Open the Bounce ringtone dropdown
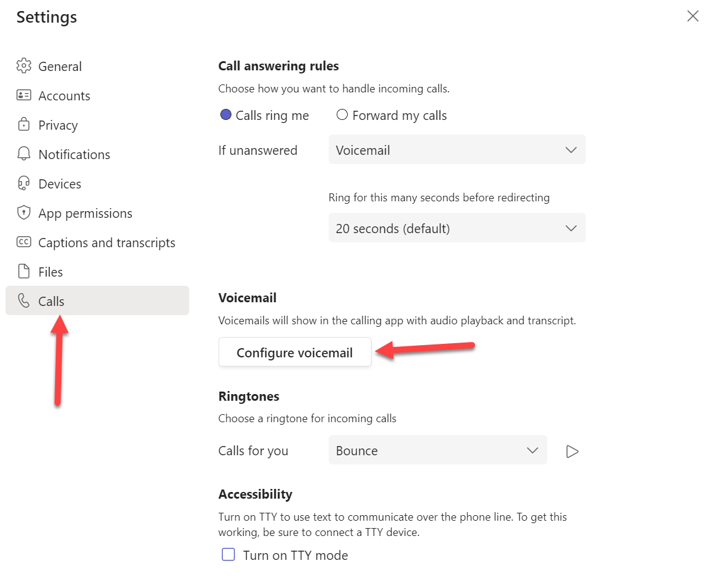 point(437,451)
